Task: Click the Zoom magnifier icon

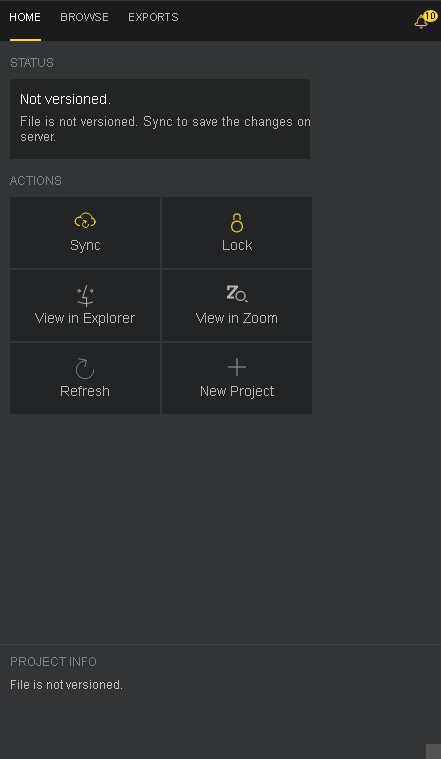Action: pos(237,294)
